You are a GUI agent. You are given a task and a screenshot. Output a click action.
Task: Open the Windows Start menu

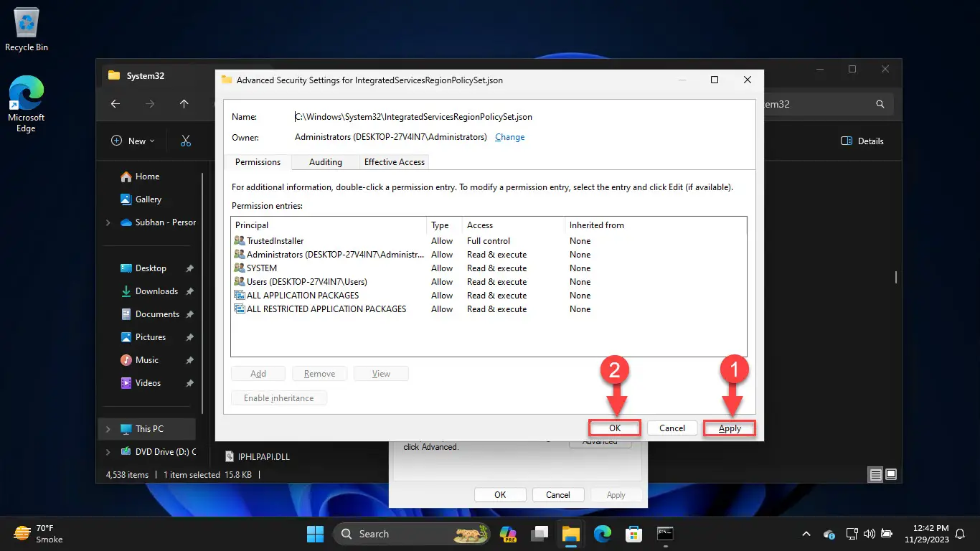[x=315, y=534]
